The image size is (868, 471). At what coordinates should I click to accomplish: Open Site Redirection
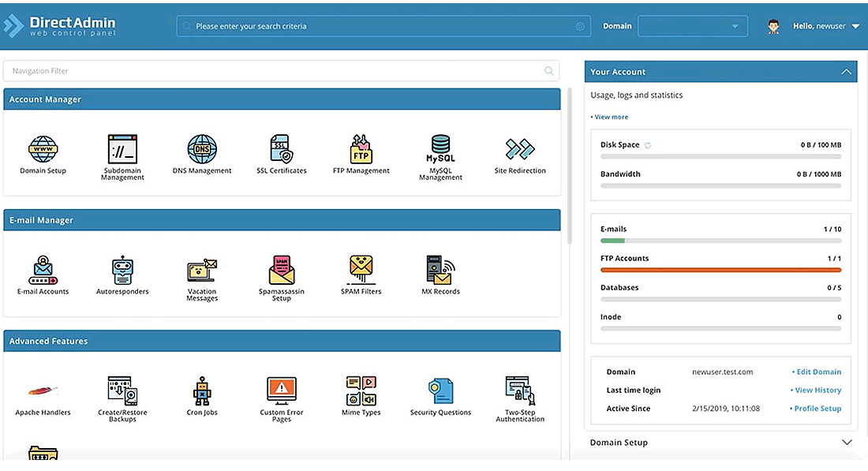520,155
